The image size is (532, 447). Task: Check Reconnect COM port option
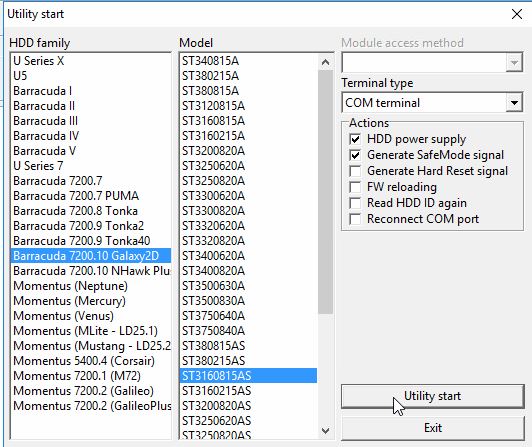(355, 219)
